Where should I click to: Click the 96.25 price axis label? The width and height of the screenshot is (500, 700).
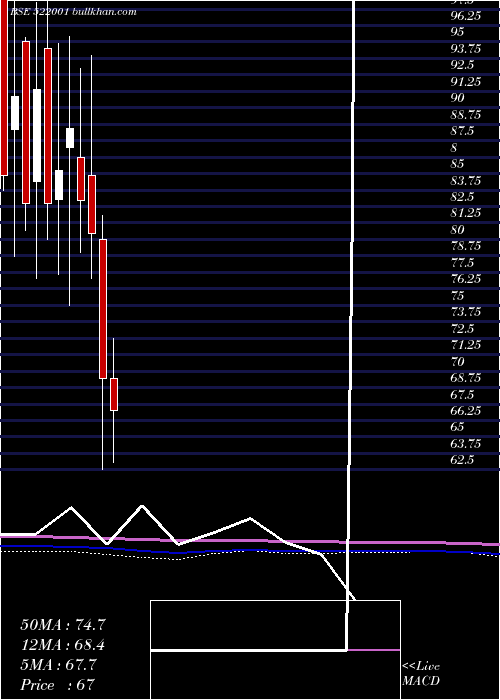466,16
